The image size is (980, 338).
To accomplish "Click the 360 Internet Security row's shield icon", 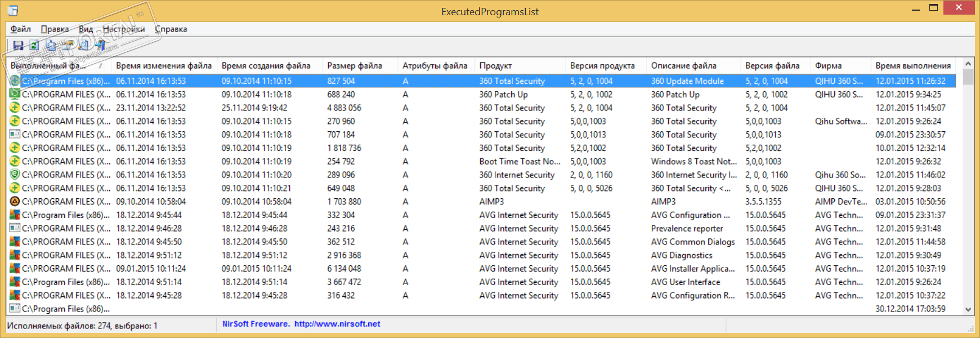I will 15,175.
